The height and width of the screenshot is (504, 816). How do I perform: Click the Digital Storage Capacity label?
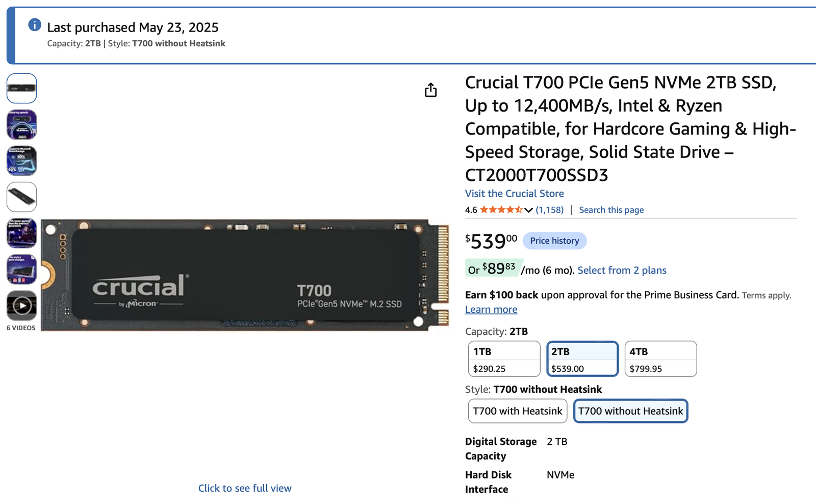click(x=501, y=448)
